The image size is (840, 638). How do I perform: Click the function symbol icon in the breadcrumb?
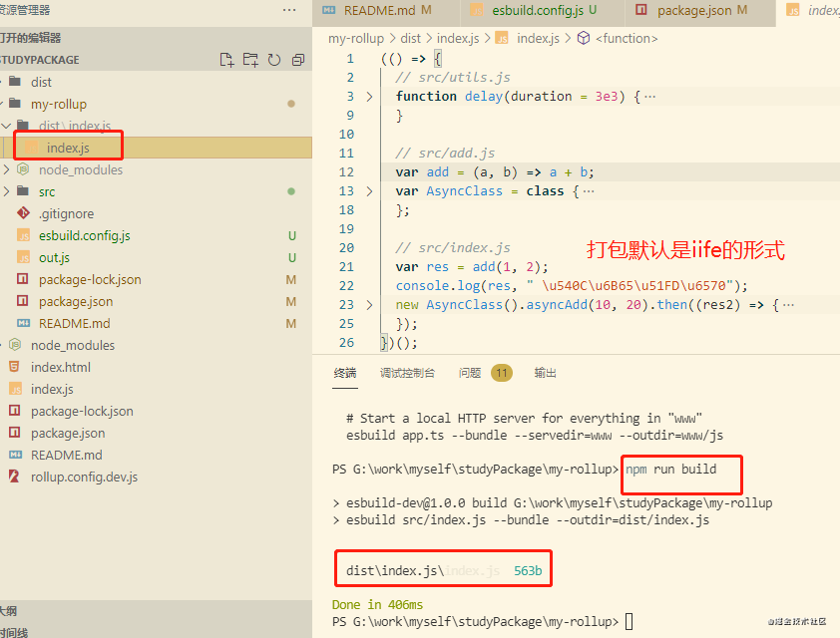pyautogui.click(x=585, y=39)
